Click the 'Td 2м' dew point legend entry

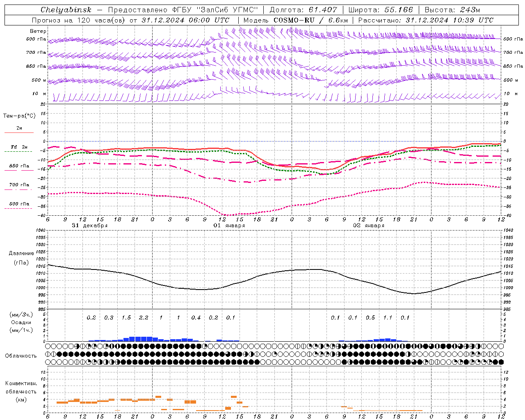(x=19, y=147)
